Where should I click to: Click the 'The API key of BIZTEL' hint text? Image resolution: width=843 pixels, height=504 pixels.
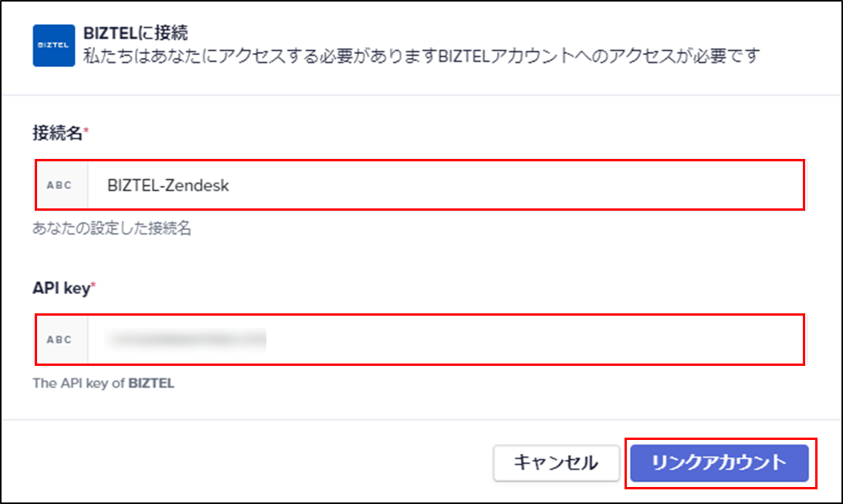coord(103,383)
